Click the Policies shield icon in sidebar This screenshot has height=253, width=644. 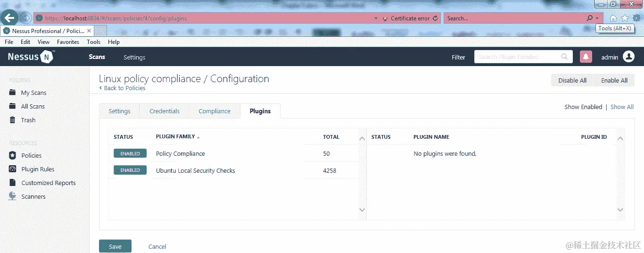13,155
